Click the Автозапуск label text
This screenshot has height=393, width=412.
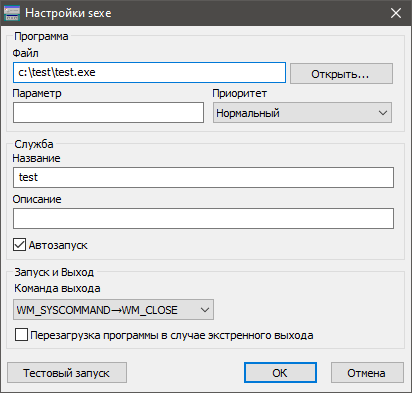coord(58,245)
